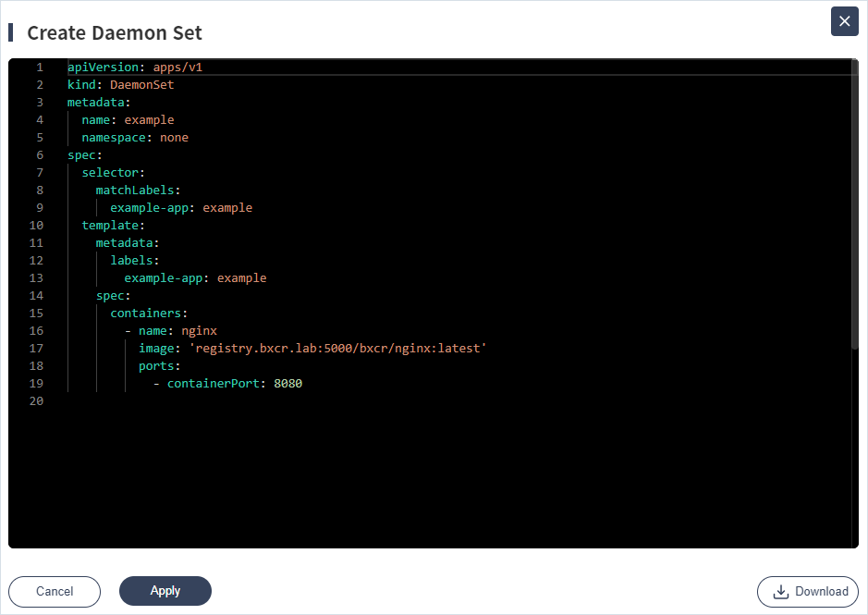Screen dimensions: 868x615
Task: Click namespace value 'none'
Action: (174, 138)
